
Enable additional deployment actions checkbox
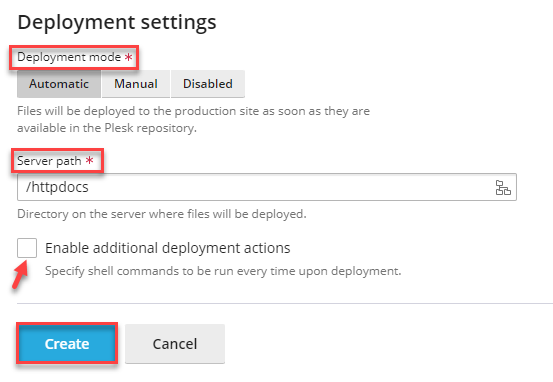(x=27, y=248)
